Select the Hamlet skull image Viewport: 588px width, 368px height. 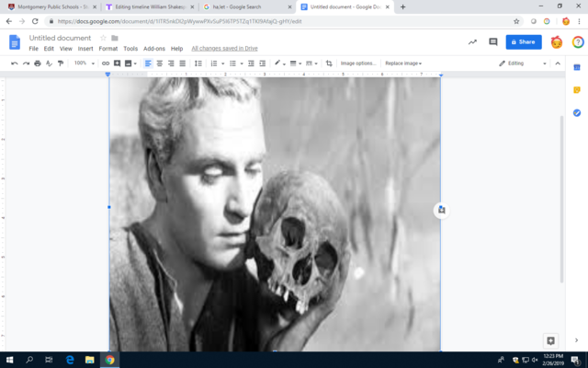click(x=275, y=214)
